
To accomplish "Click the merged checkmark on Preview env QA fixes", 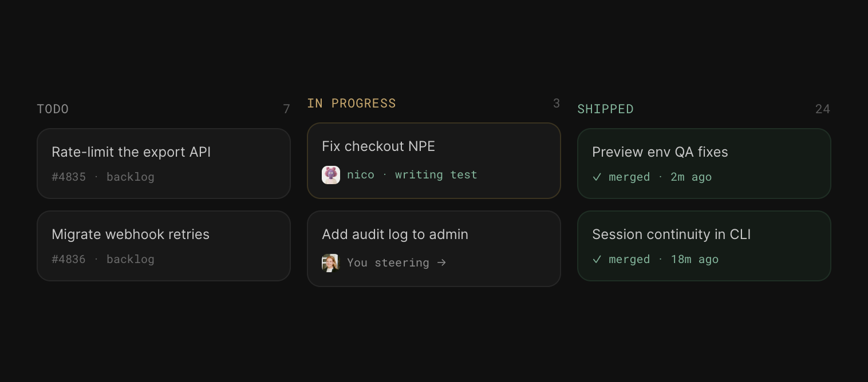I will click(597, 177).
